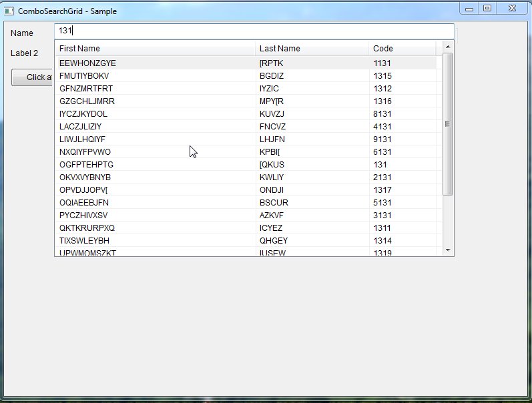Click the application icon in the title bar
532x403 pixels.
[x=9, y=11]
